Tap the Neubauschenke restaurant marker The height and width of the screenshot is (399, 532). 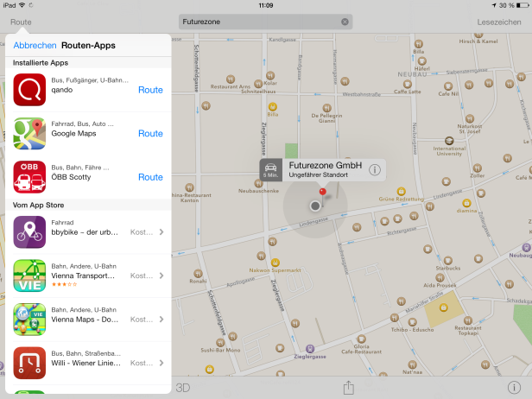pos(258,183)
